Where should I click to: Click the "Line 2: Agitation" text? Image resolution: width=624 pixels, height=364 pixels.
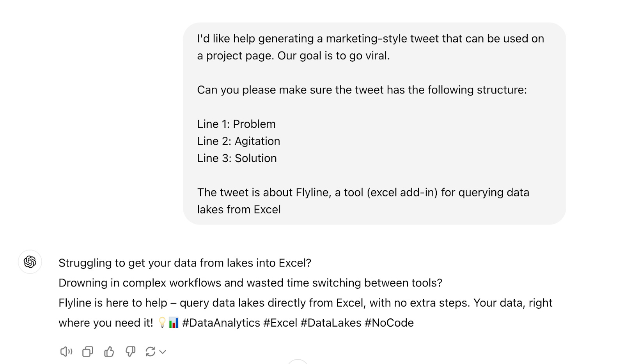pos(239,141)
